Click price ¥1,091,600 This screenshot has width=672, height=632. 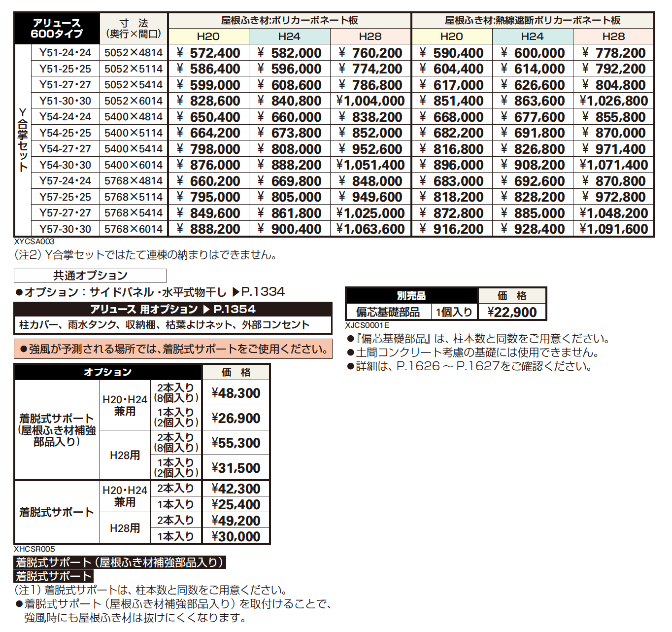coord(614,229)
